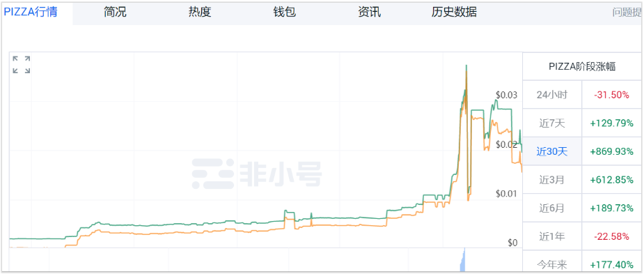
Task: Select the 今年来 period row
Action: [x=582, y=261]
